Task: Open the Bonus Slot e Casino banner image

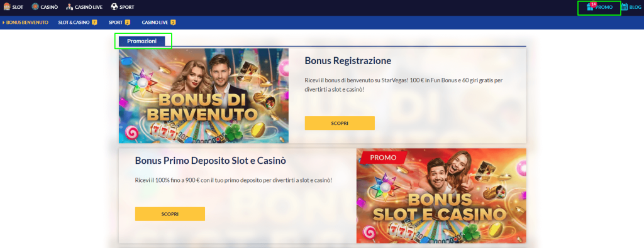Action: coord(441,196)
